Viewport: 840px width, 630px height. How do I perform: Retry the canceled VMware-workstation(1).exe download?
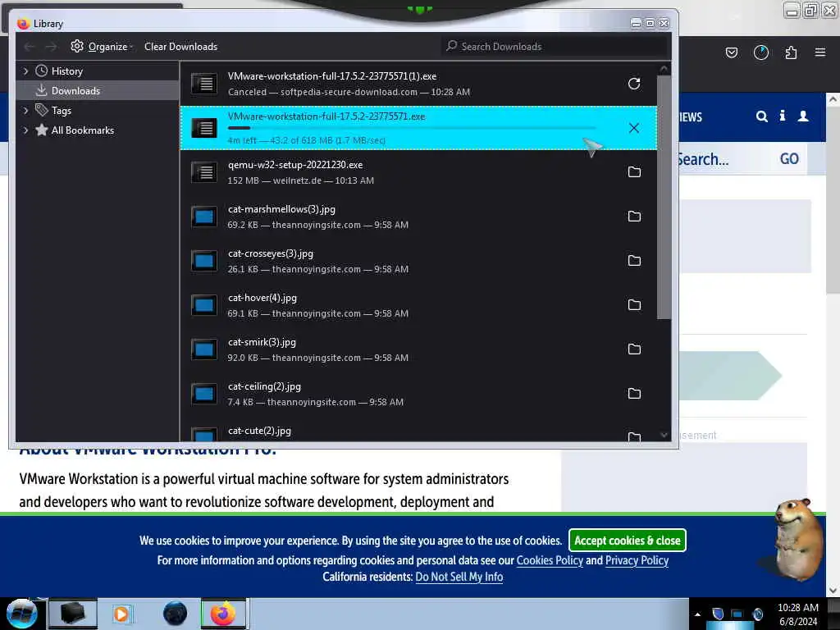pyautogui.click(x=634, y=84)
